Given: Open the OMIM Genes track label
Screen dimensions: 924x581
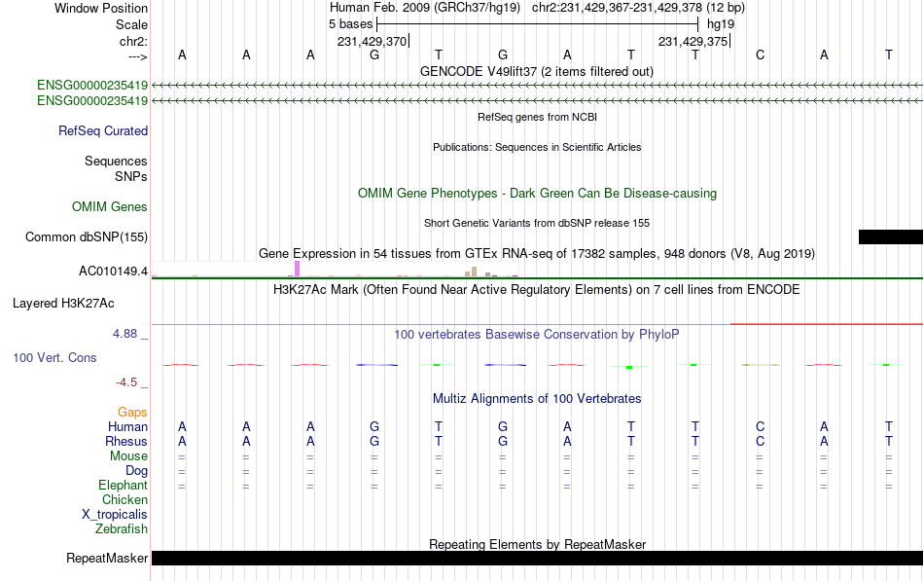Looking at the screenshot, I should point(110,206).
